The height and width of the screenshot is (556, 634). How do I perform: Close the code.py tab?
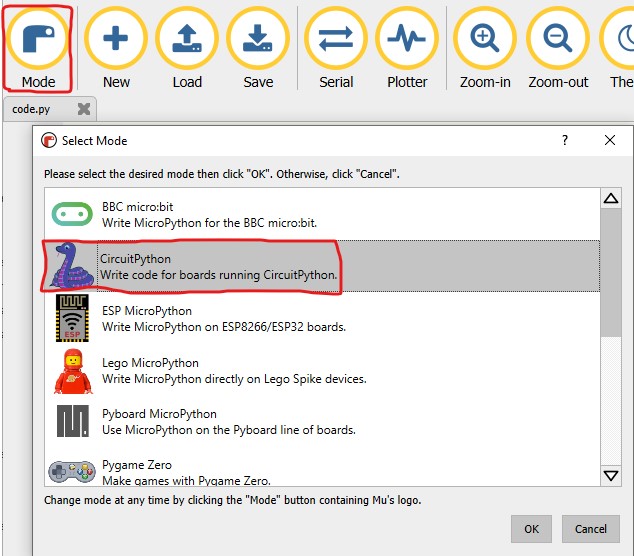tap(84, 109)
